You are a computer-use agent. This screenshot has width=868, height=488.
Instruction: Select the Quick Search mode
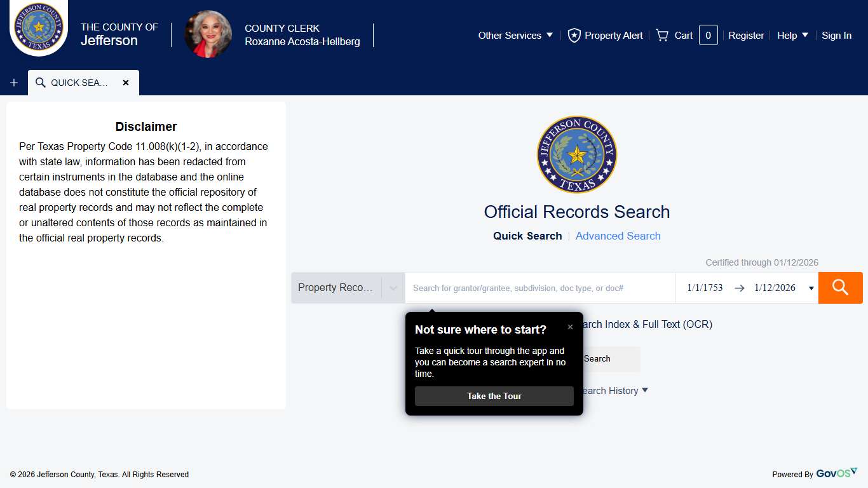click(527, 236)
